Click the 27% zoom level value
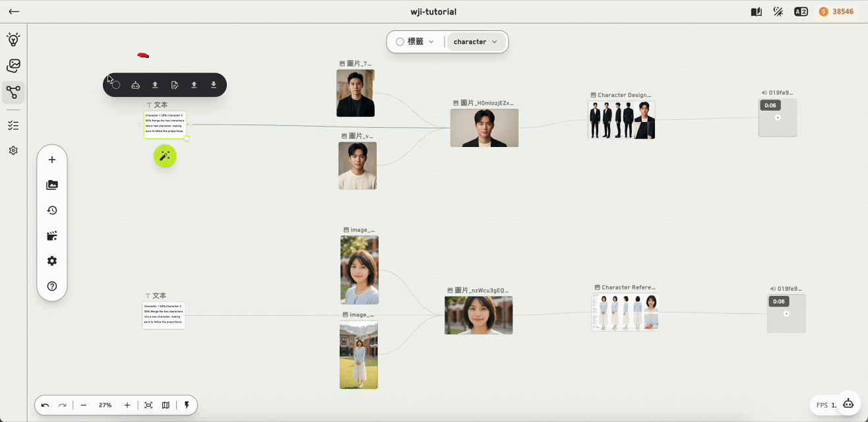 click(x=106, y=406)
